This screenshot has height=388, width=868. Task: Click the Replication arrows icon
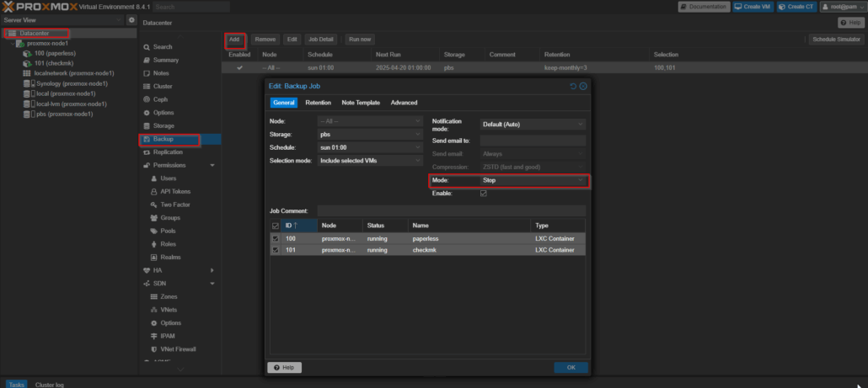click(147, 152)
